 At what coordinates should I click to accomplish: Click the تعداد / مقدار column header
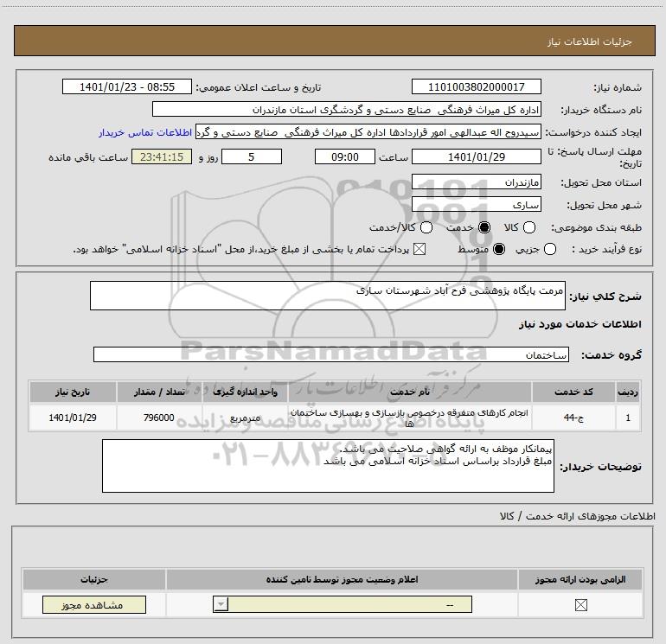pyautogui.click(x=159, y=392)
